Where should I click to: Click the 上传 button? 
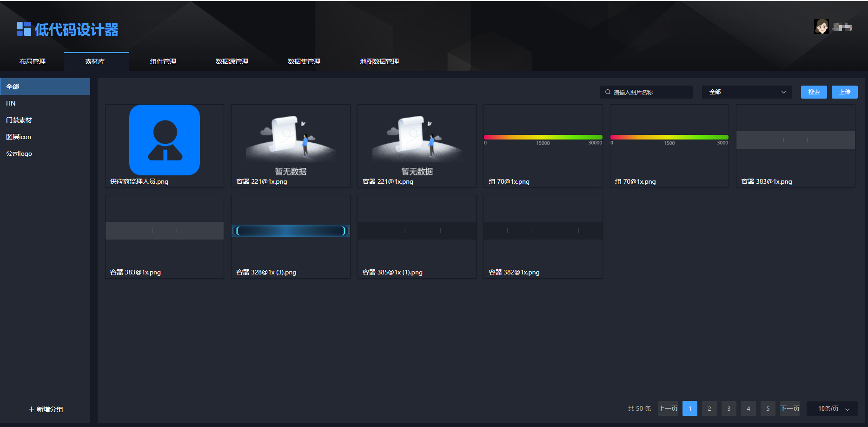click(845, 92)
